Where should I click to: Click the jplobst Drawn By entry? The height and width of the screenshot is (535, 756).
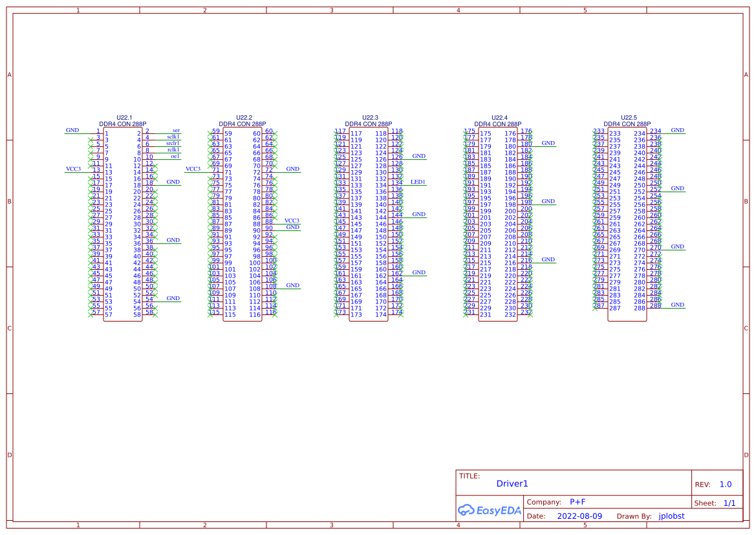[671, 516]
